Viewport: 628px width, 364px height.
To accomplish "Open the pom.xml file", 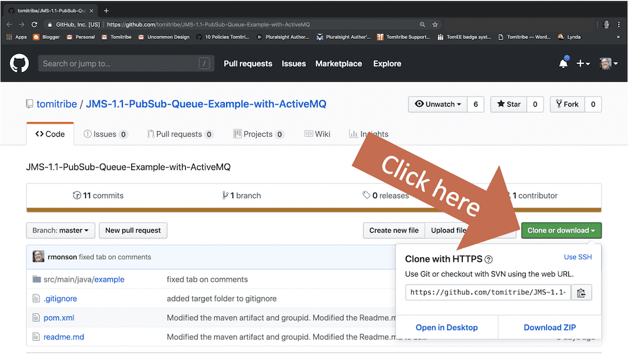I will tap(58, 318).
